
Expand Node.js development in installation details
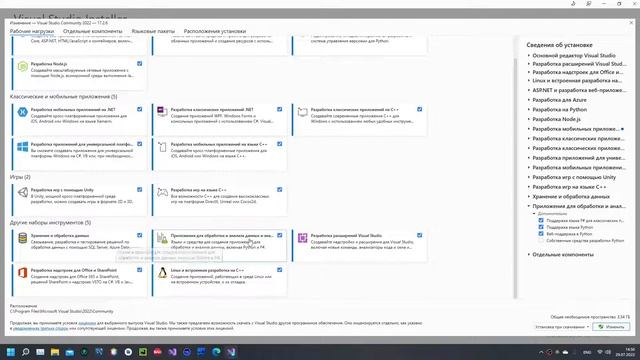(529, 119)
